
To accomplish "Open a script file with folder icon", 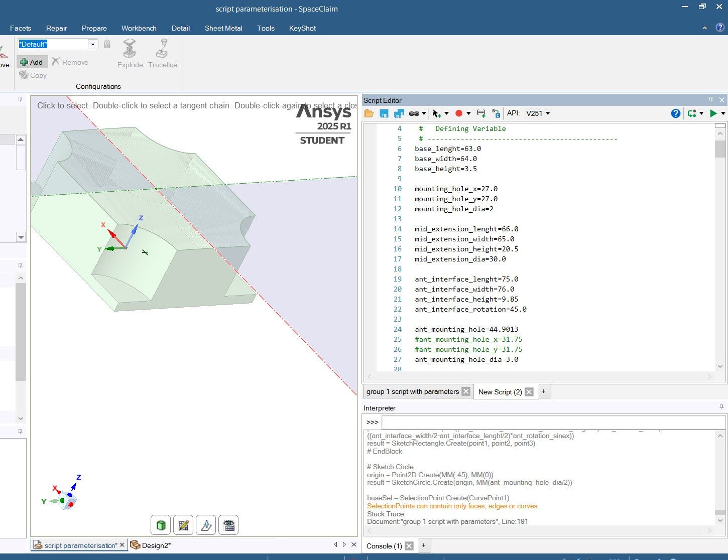I will pyautogui.click(x=369, y=113).
